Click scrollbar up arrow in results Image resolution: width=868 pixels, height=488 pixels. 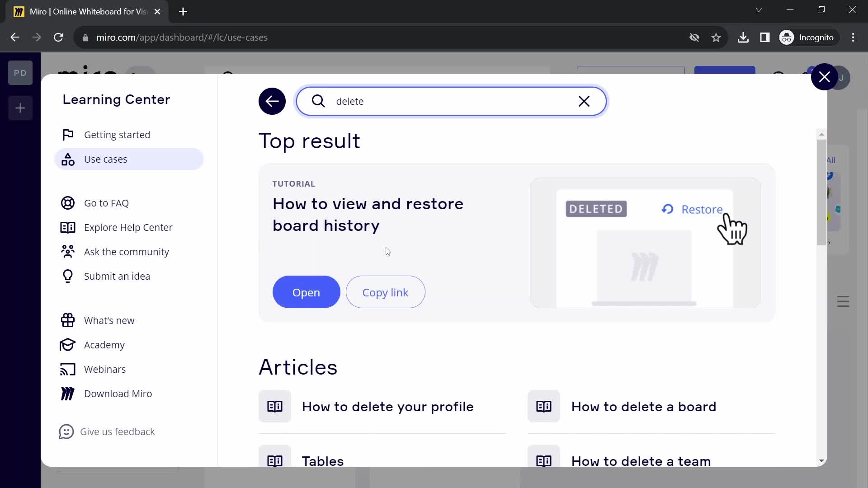(x=821, y=134)
